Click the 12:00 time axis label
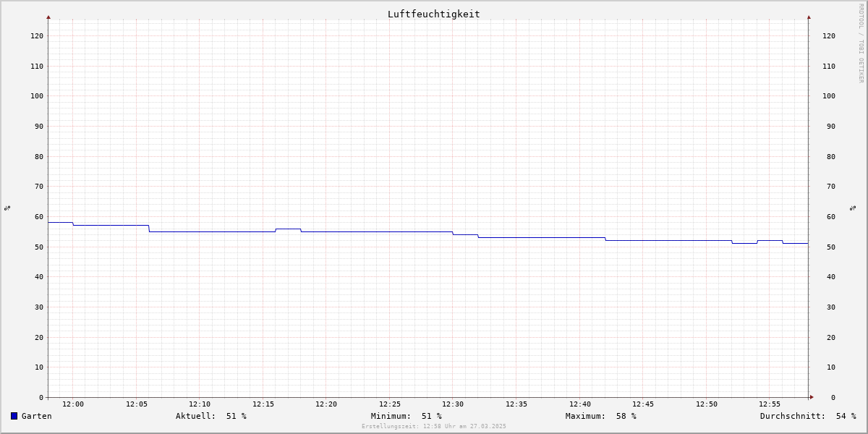The height and width of the screenshot is (434, 868). click(73, 404)
